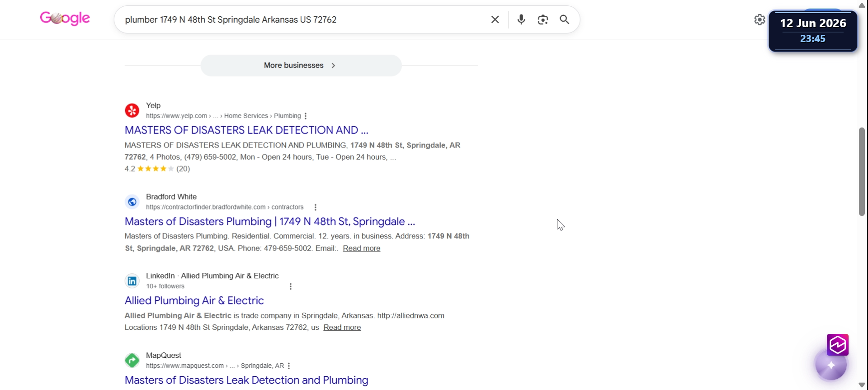The width and height of the screenshot is (868, 390).
Task: Open Masters of Disasters Leak Detection Yelp link
Action: pos(246,130)
